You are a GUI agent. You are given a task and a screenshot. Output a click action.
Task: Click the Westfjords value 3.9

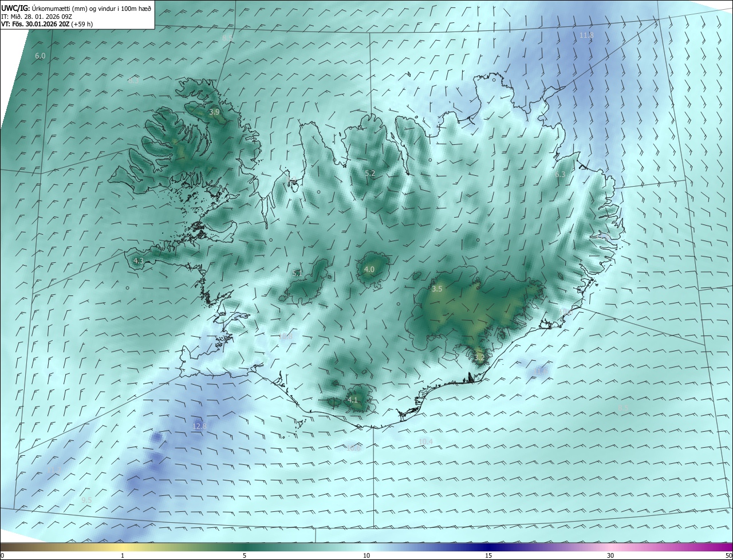[x=214, y=112]
